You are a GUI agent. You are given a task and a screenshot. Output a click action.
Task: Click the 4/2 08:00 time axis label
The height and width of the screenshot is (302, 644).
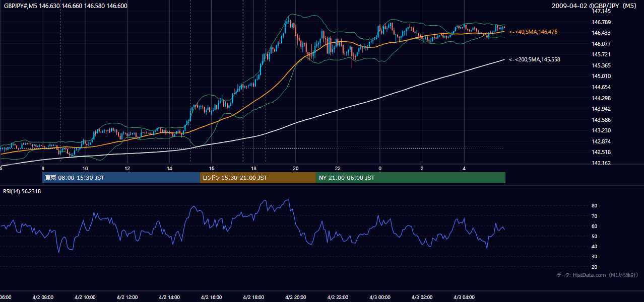pyautogui.click(x=43, y=297)
